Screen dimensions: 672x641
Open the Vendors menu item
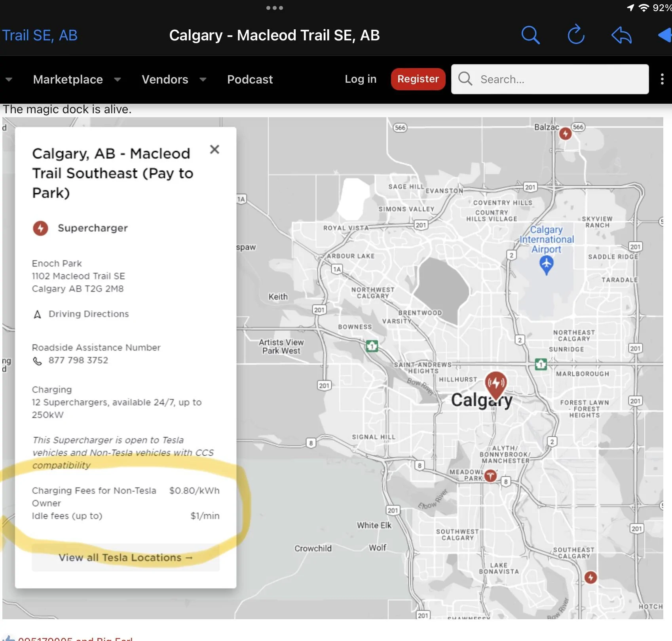[x=165, y=80]
